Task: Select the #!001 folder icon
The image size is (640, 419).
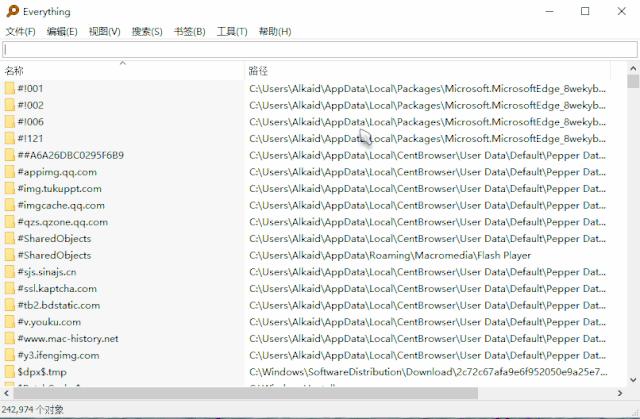Action: [10, 88]
